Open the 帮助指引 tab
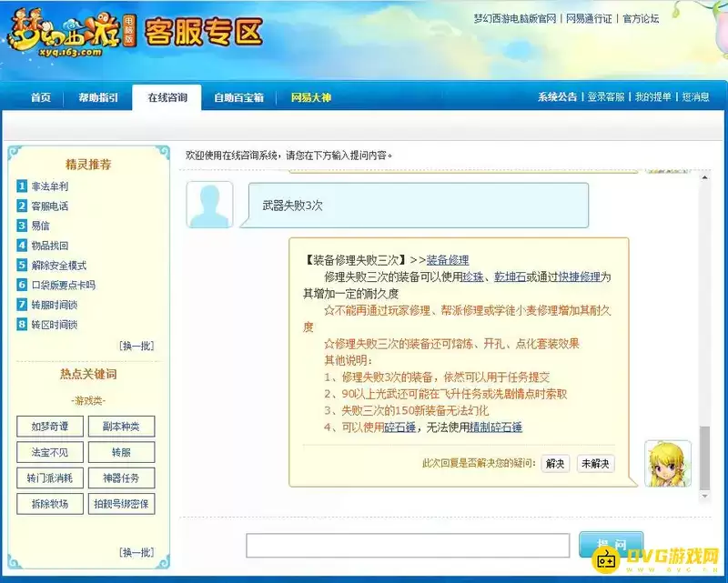The image size is (728, 583). [x=98, y=97]
